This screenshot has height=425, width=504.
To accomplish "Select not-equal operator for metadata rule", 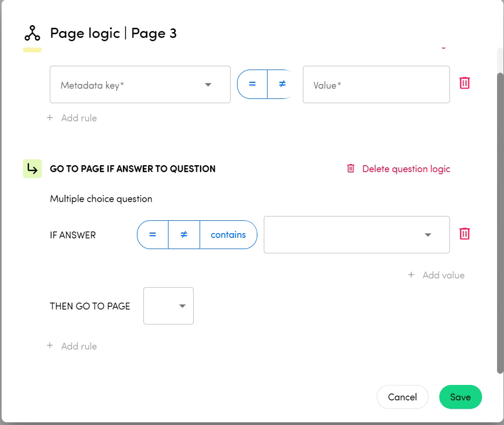I will 281,84.
